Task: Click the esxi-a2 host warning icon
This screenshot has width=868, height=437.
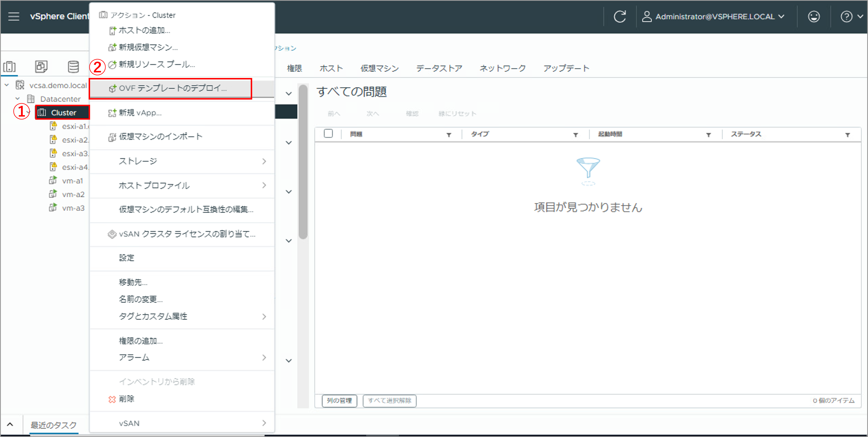Action: pos(53,139)
